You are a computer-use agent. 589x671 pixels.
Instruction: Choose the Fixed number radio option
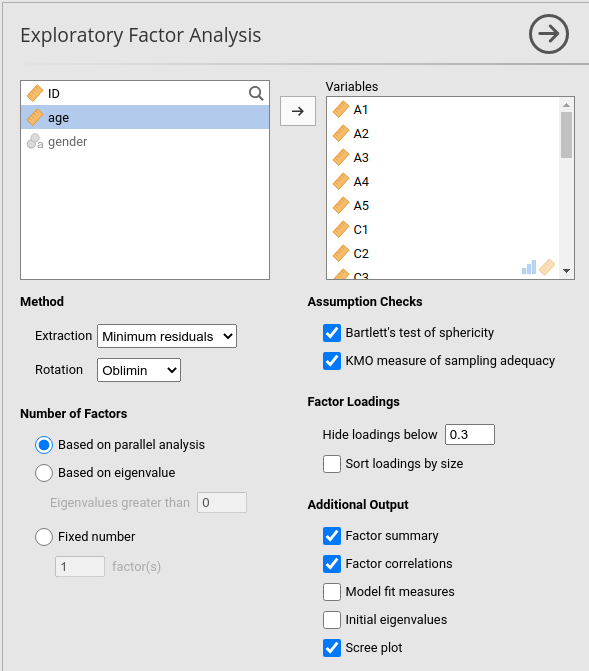pos(44,537)
